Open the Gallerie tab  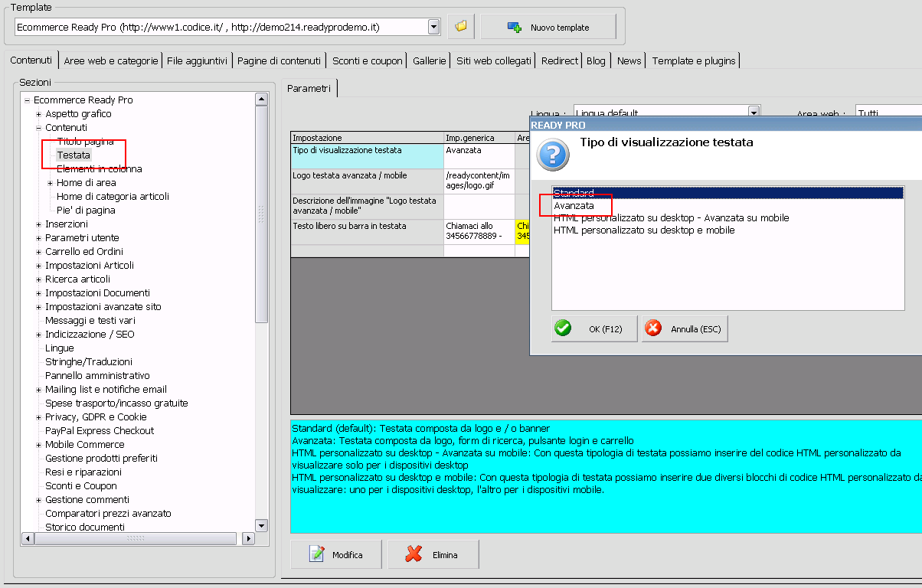click(x=429, y=60)
